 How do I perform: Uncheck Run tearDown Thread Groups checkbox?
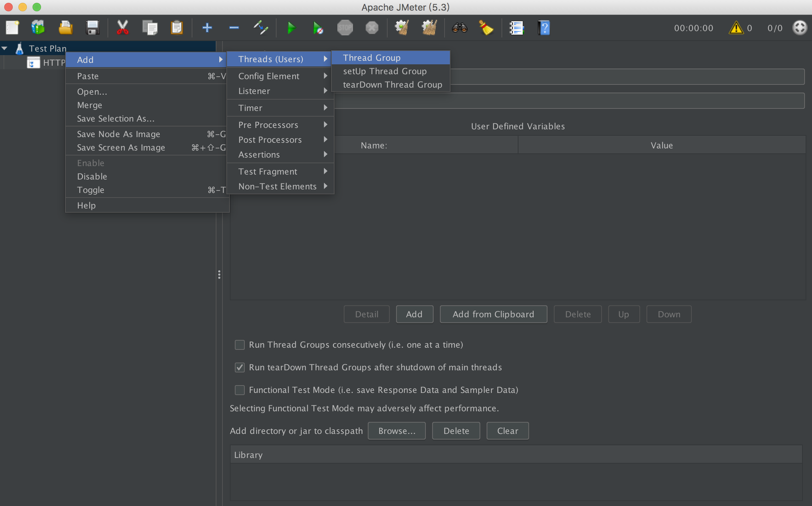pos(240,367)
